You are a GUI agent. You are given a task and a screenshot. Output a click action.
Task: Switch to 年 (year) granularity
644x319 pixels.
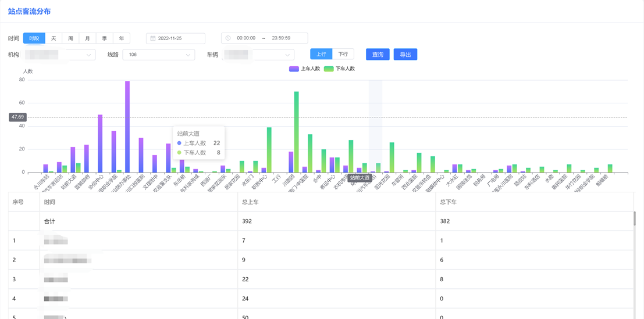[x=121, y=38]
